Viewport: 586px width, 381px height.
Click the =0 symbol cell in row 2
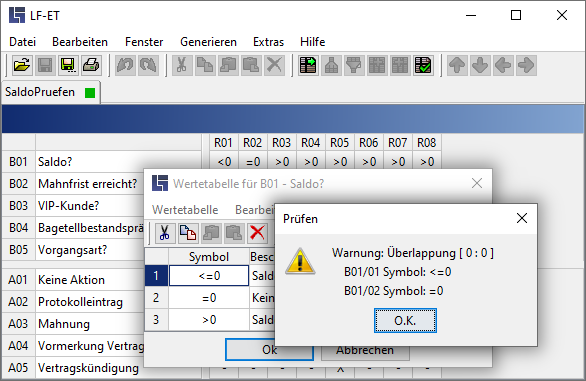point(209,298)
